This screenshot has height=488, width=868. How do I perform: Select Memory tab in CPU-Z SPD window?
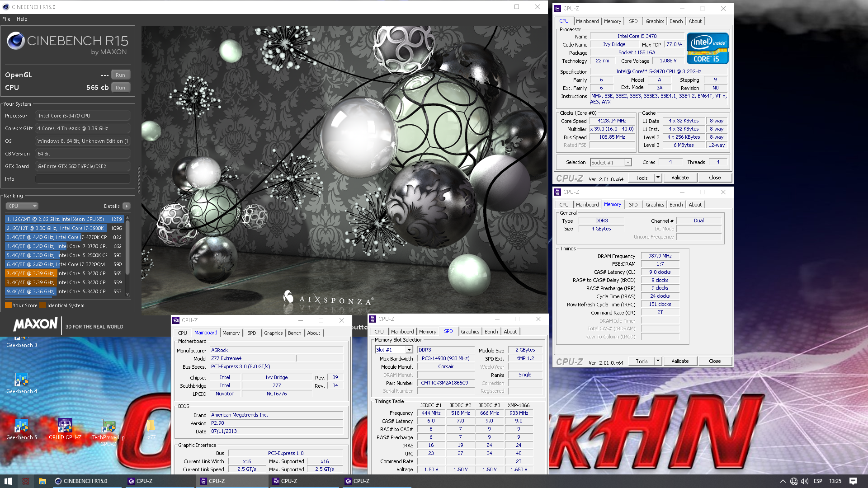click(428, 332)
